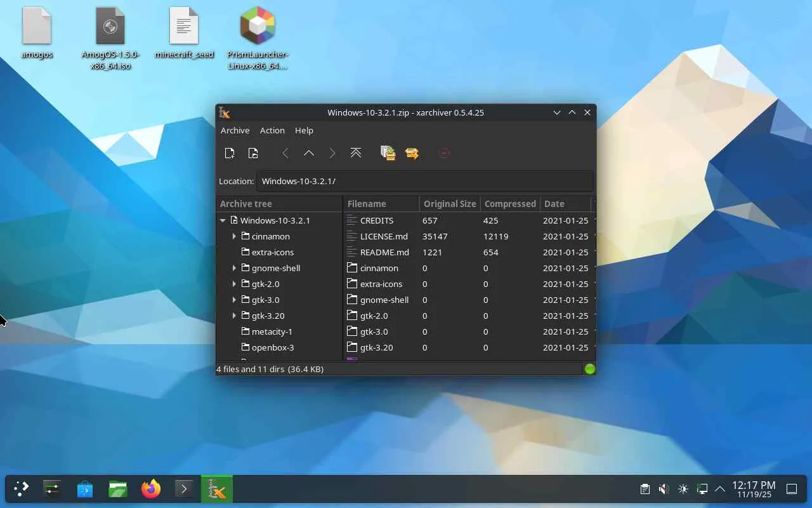Select extra-icons in the Archive tree

(273, 252)
